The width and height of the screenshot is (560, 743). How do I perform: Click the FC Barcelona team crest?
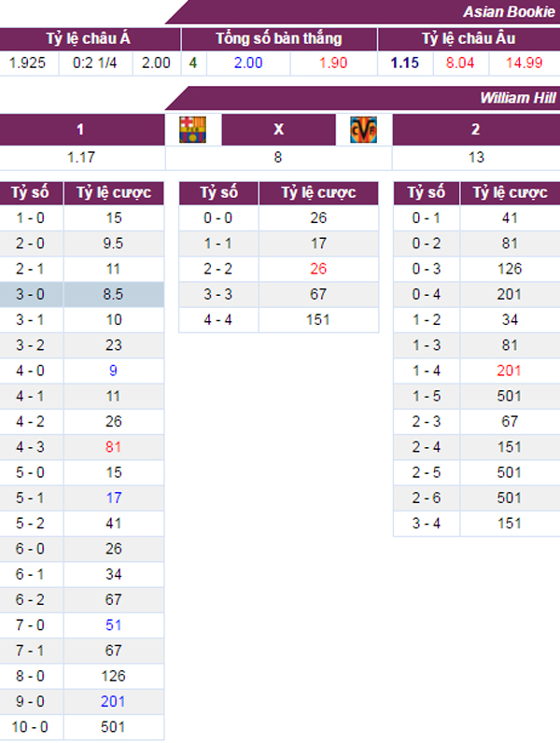[x=193, y=130]
